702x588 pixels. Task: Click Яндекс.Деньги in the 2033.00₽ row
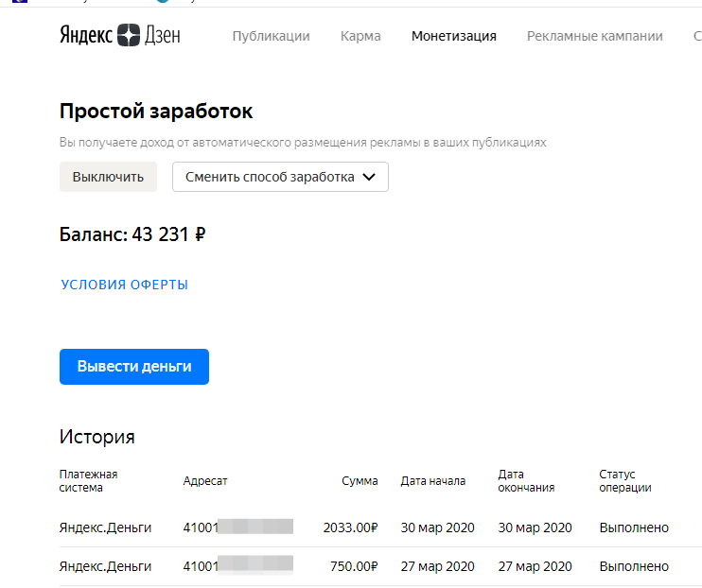point(105,528)
